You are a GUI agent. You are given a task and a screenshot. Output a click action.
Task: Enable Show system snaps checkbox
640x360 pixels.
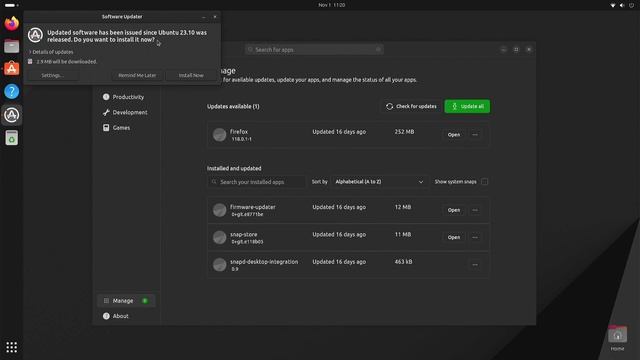(484, 182)
